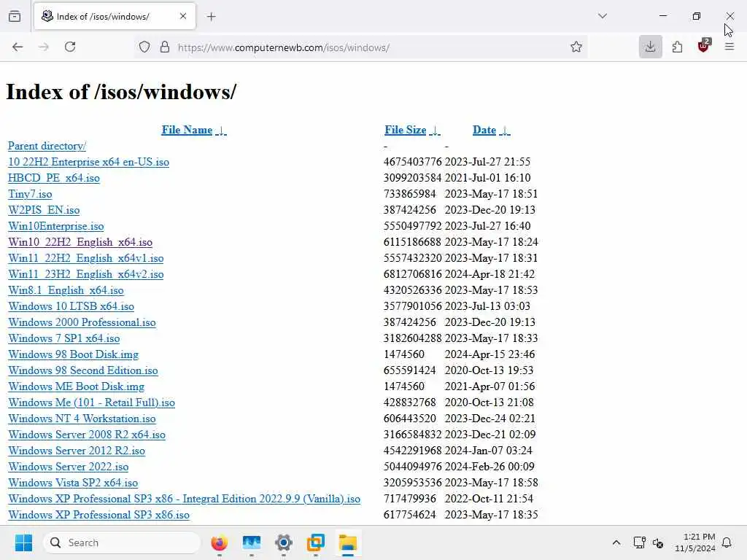Screen dimensions: 747x560
Task: Open the Settings gear taskbar icon
Action: (x=284, y=542)
